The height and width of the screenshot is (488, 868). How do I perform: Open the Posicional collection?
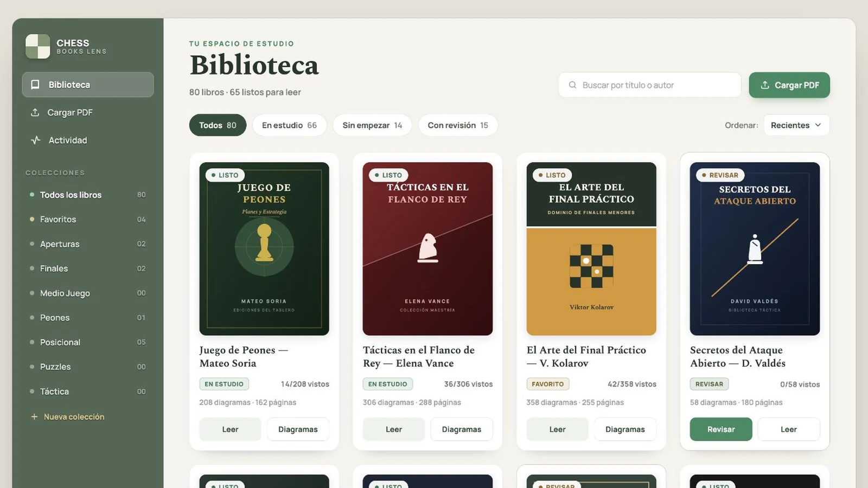[88, 342]
